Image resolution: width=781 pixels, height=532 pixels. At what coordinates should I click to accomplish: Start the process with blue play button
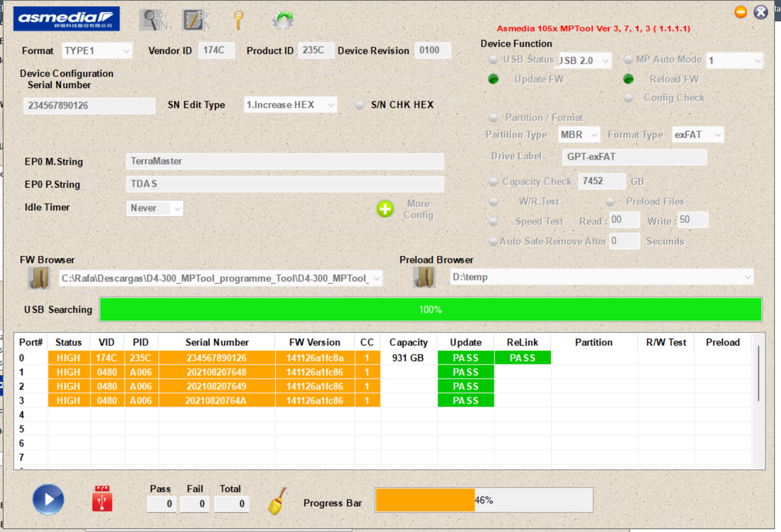[48, 499]
